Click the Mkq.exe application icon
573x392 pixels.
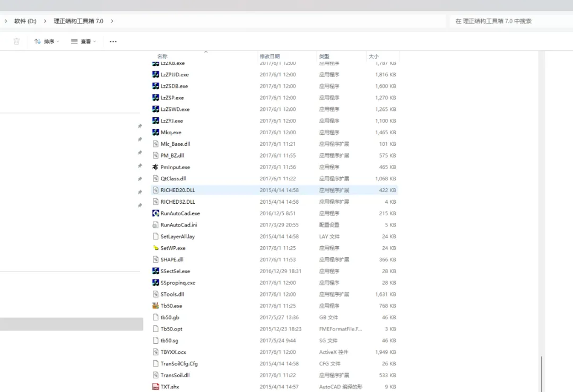[x=155, y=132]
